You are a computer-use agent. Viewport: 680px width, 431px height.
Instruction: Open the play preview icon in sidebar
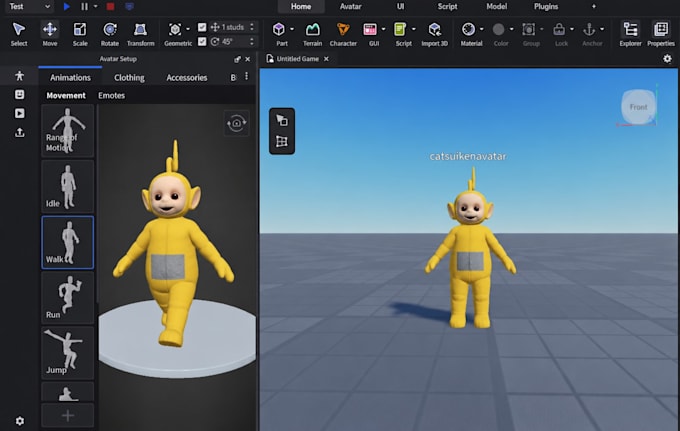coord(20,113)
